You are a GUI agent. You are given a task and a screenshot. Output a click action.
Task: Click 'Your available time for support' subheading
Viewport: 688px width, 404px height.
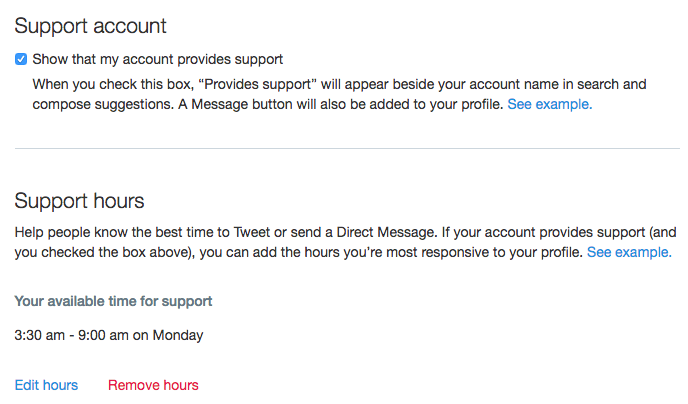(113, 301)
